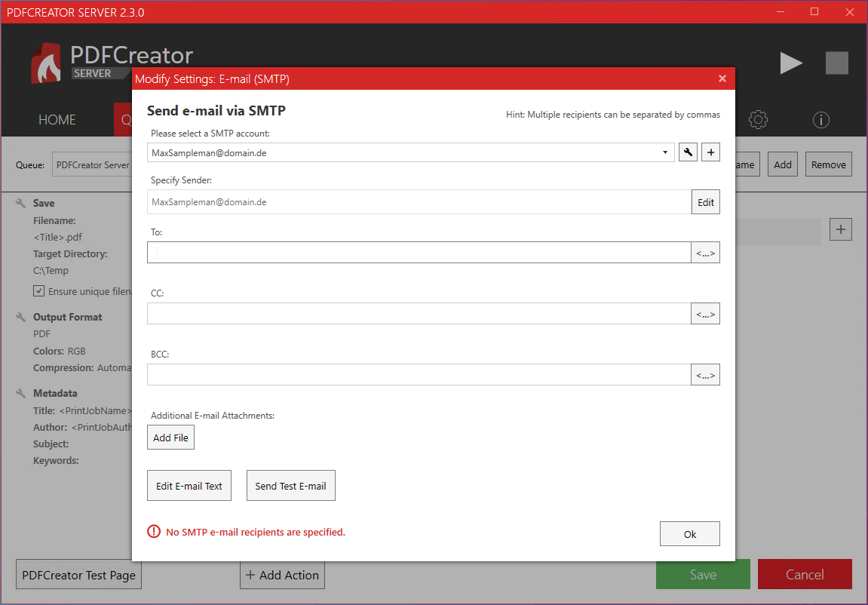
Task: Add File as e-mail attachment
Action: pyautogui.click(x=170, y=438)
